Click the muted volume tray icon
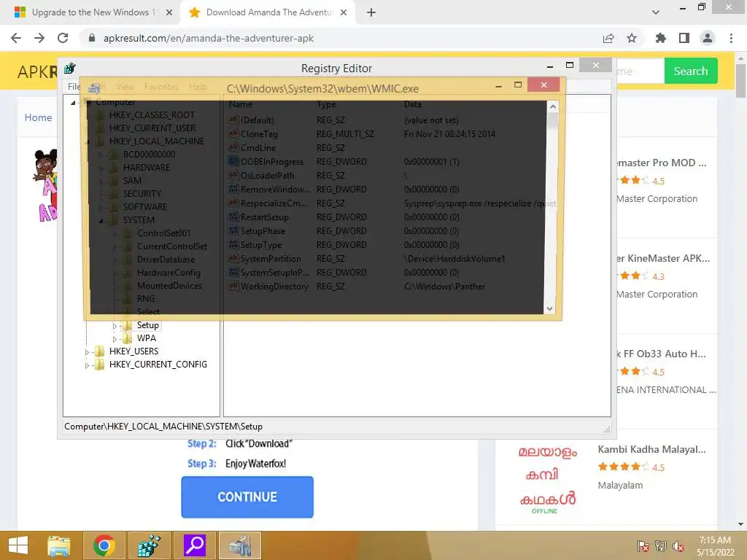The width and height of the screenshot is (747, 560). pos(678,546)
